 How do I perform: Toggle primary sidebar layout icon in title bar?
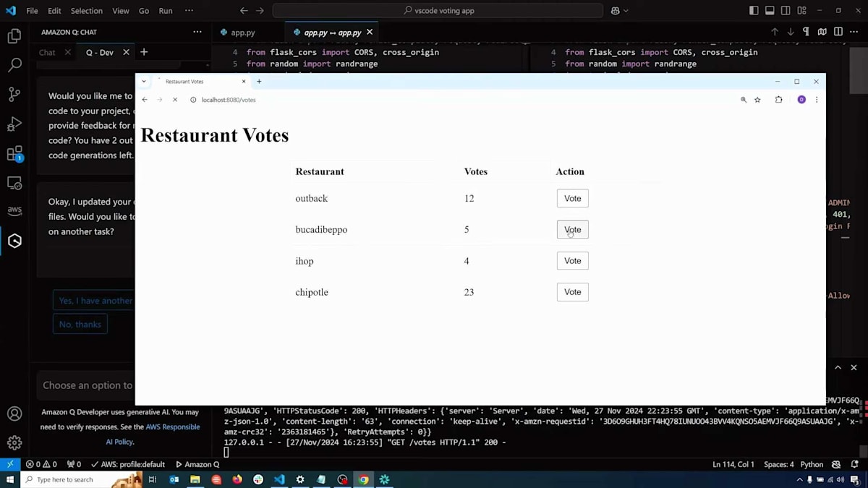(x=754, y=11)
